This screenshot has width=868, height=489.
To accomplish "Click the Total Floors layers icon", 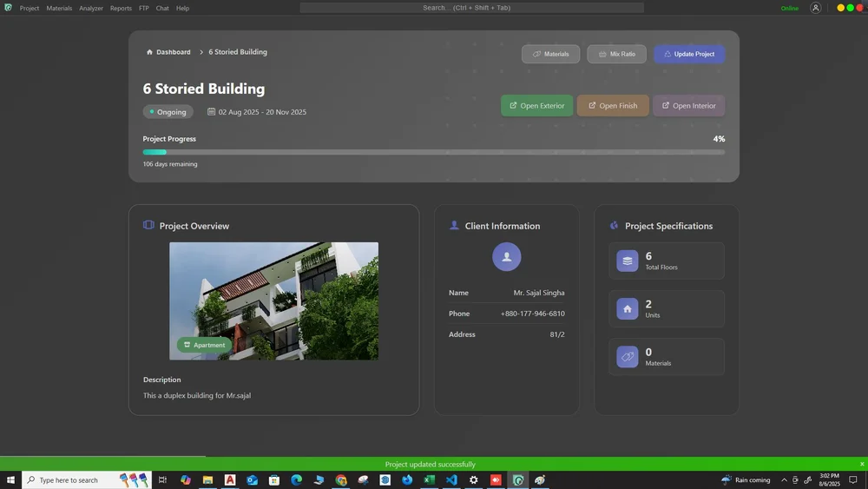I will pos(627,261).
